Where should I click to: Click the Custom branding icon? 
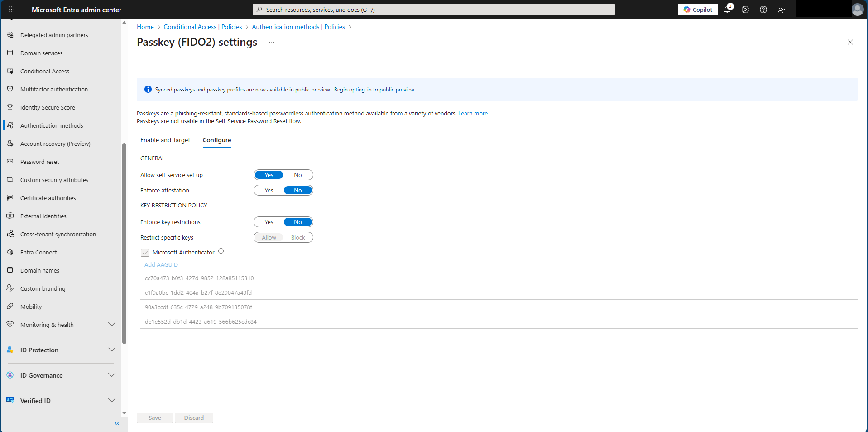coord(10,288)
